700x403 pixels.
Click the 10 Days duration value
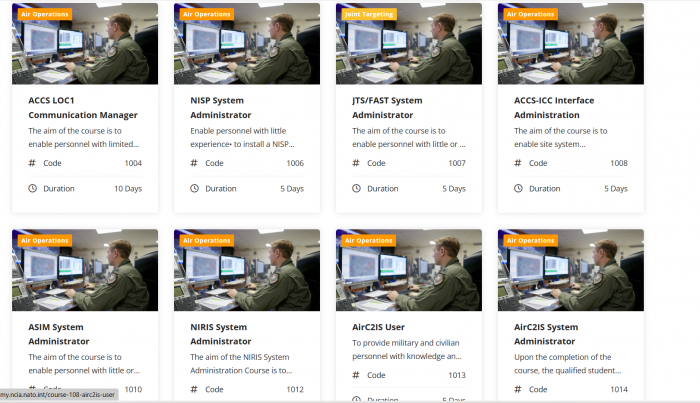pyautogui.click(x=128, y=188)
